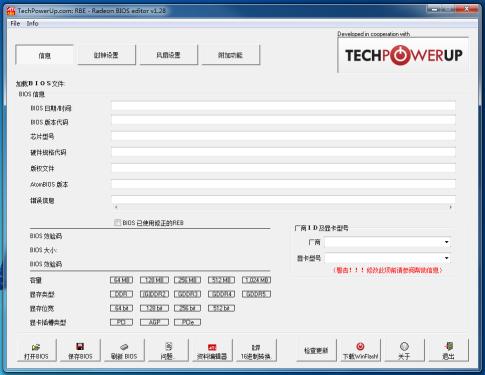Click the BIOS 日期/时间 field
The image size is (485, 375).
pos(283,106)
